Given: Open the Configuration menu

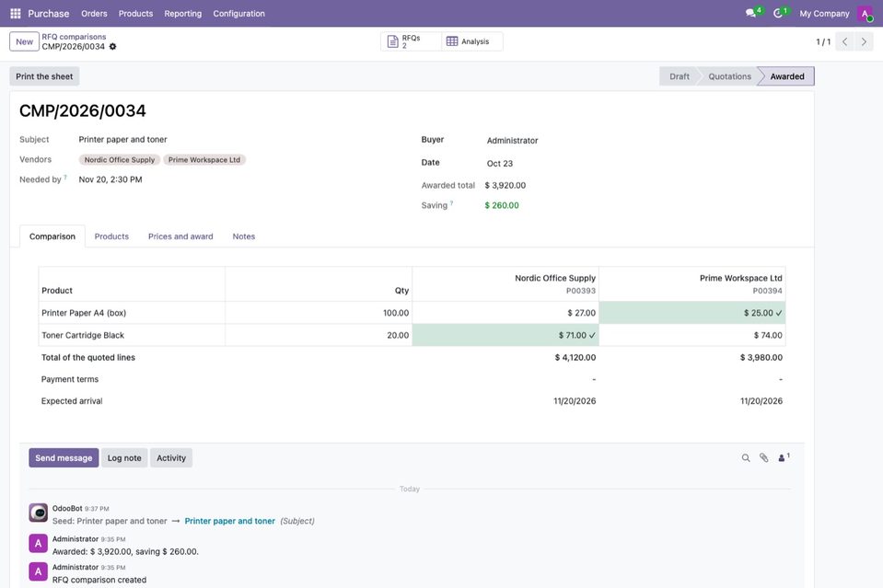Looking at the screenshot, I should coord(238,14).
